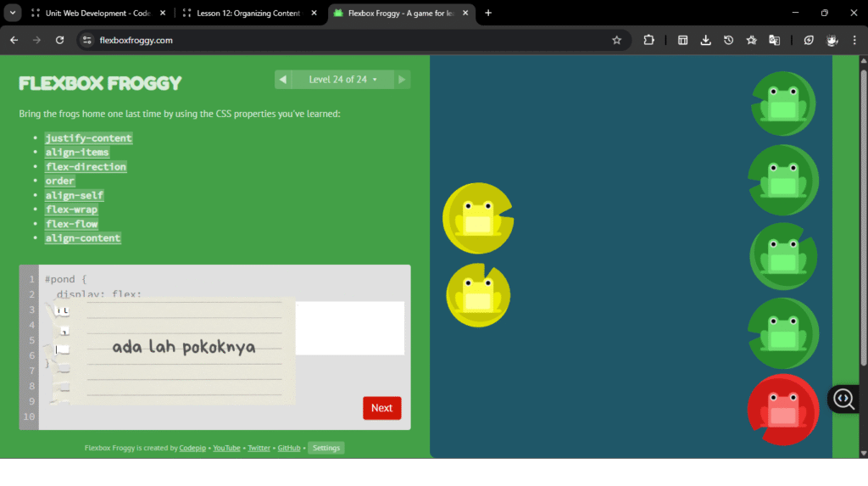Expand the Level 24 of 24 dropdown
This screenshot has width=868, height=486.
click(342, 80)
